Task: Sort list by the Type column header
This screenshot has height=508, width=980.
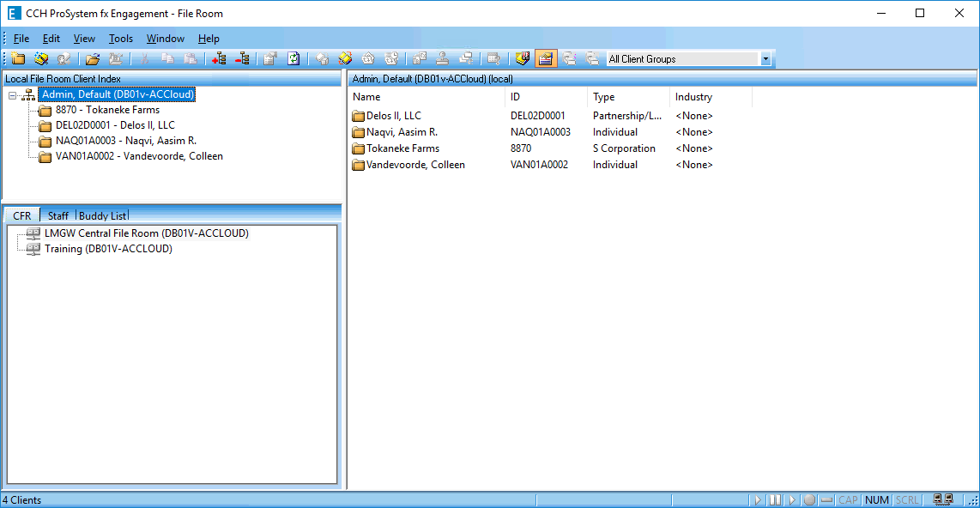Action: (x=629, y=97)
